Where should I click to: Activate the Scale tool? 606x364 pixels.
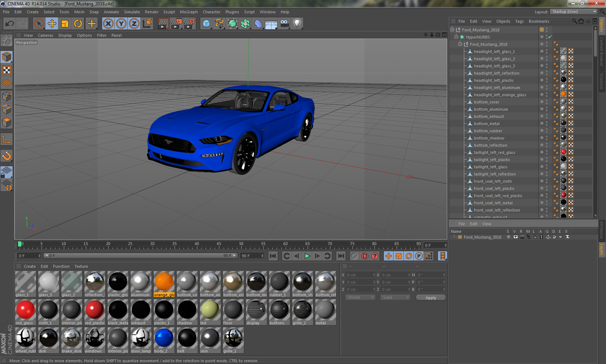(x=65, y=24)
